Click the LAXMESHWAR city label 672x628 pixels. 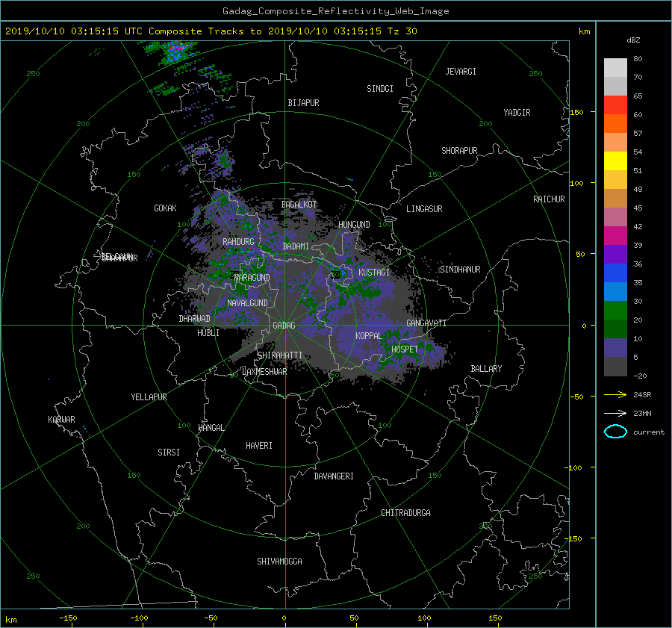click(264, 372)
